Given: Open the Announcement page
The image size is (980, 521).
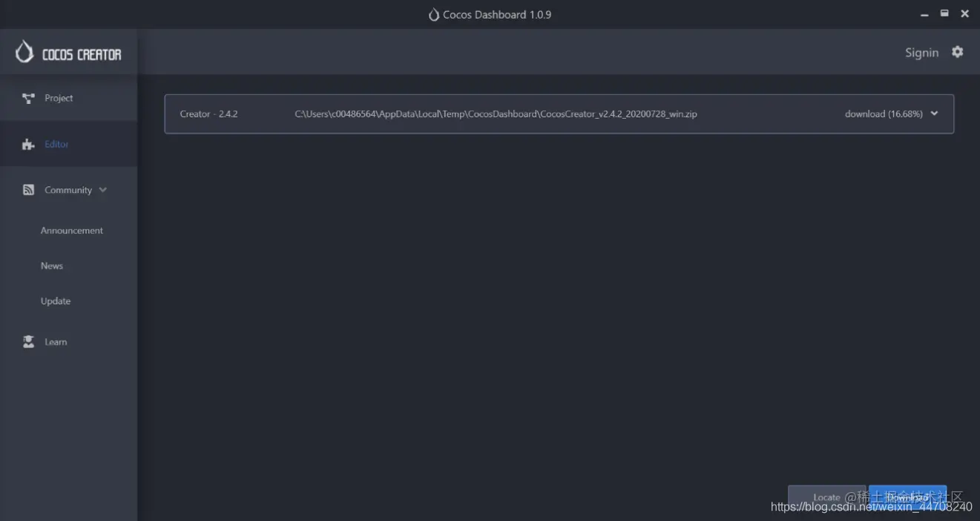Looking at the screenshot, I should (x=72, y=231).
